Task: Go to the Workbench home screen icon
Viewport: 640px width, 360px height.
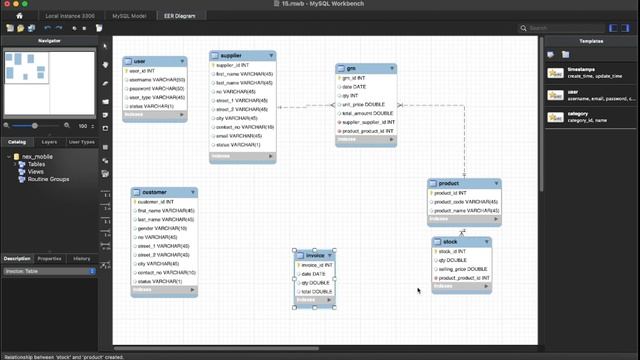Action: pyautogui.click(x=19, y=16)
